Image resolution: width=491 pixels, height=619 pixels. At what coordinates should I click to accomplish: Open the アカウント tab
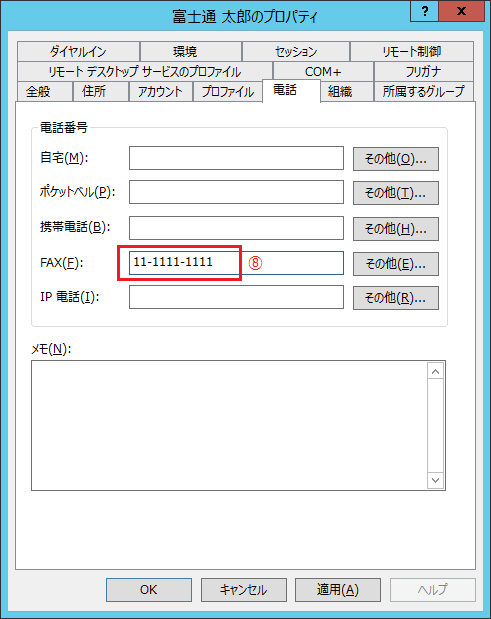tap(160, 92)
